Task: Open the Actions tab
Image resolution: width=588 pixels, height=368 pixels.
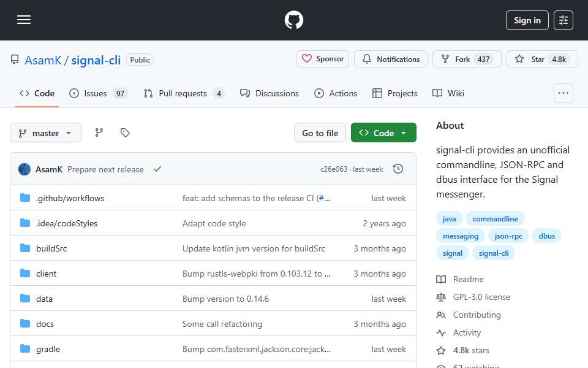Action: point(336,93)
